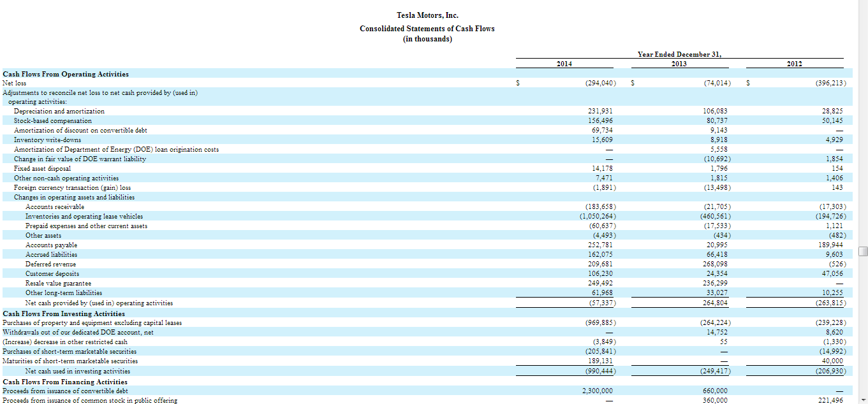Click the 2,300,000 convertible debt proceeds value

[x=598, y=391]
